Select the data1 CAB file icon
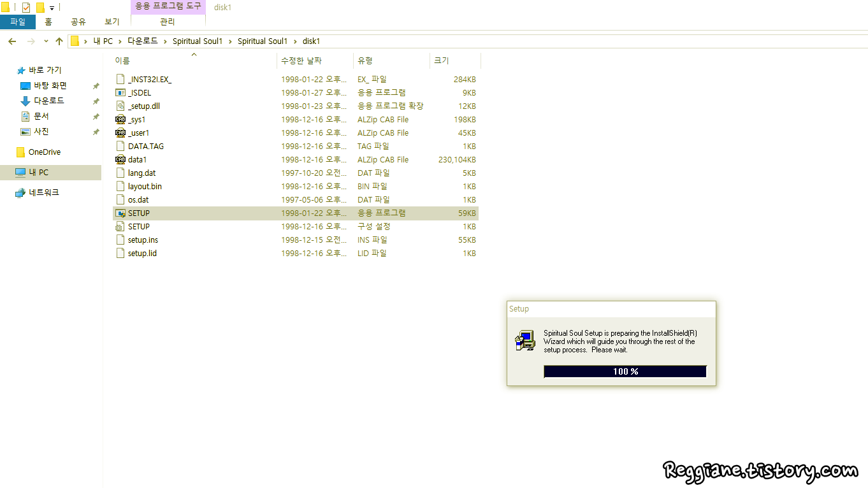The height and width of the screenshot is (488, 868). [120, 160]
